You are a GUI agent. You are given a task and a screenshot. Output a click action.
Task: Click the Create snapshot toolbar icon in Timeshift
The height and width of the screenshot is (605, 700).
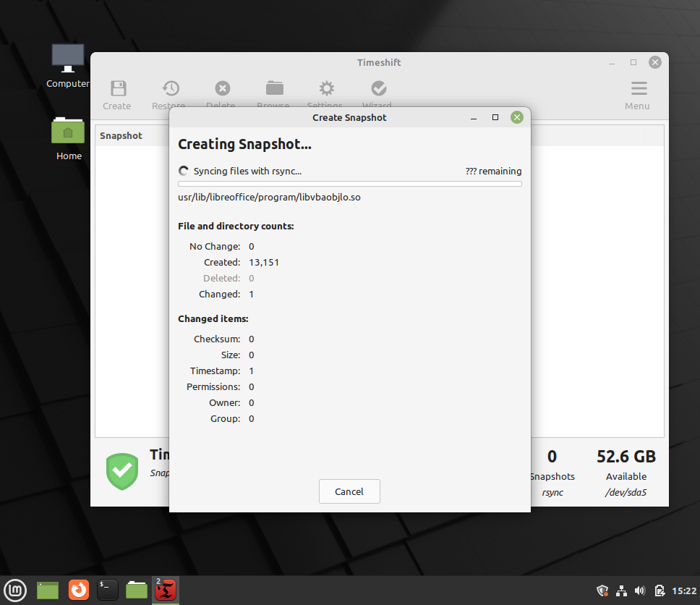pyautogui.click(x=118, y=88)
